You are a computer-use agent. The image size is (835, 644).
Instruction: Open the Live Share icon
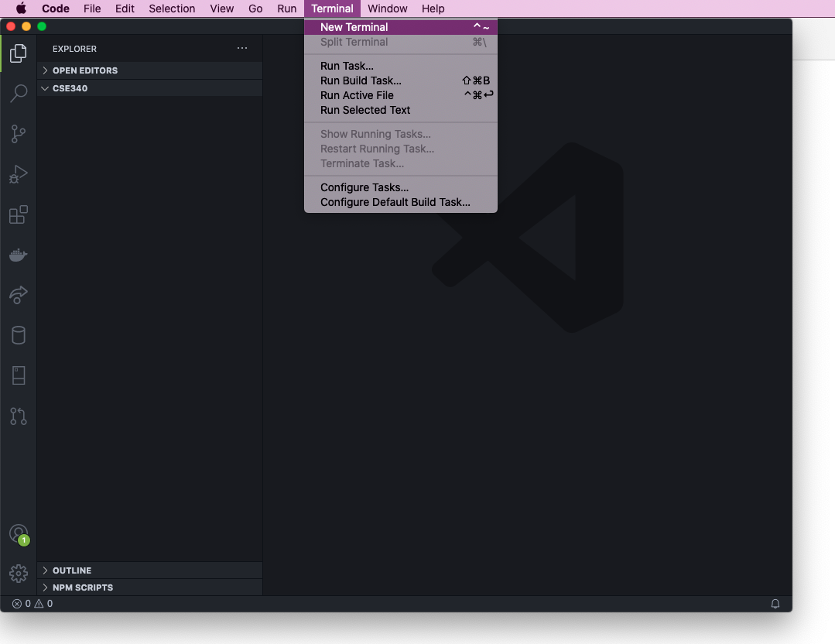pyautogui.click(x=19, y=295)
